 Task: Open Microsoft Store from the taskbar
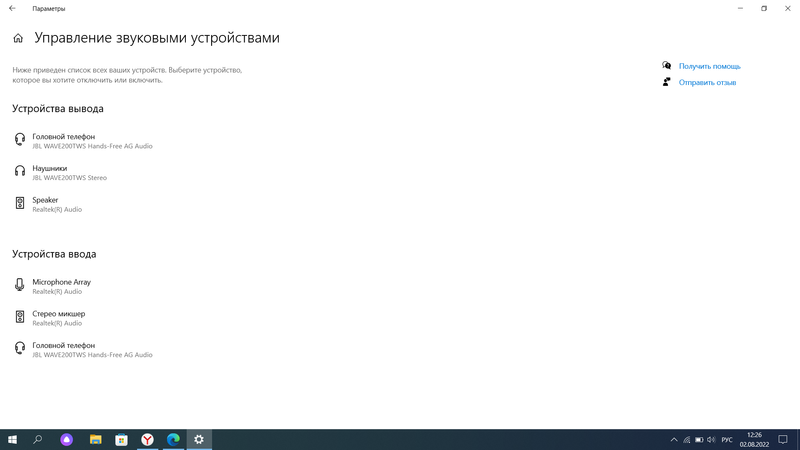coord(121,440)
